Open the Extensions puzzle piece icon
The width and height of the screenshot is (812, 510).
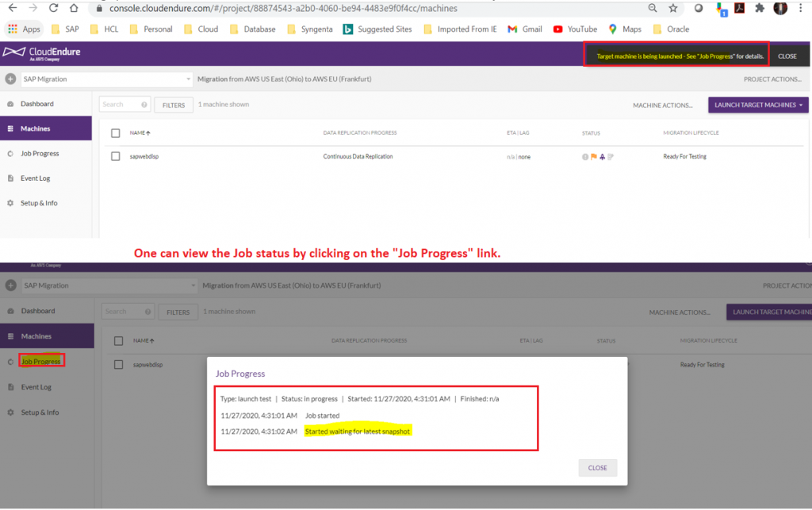760,8
